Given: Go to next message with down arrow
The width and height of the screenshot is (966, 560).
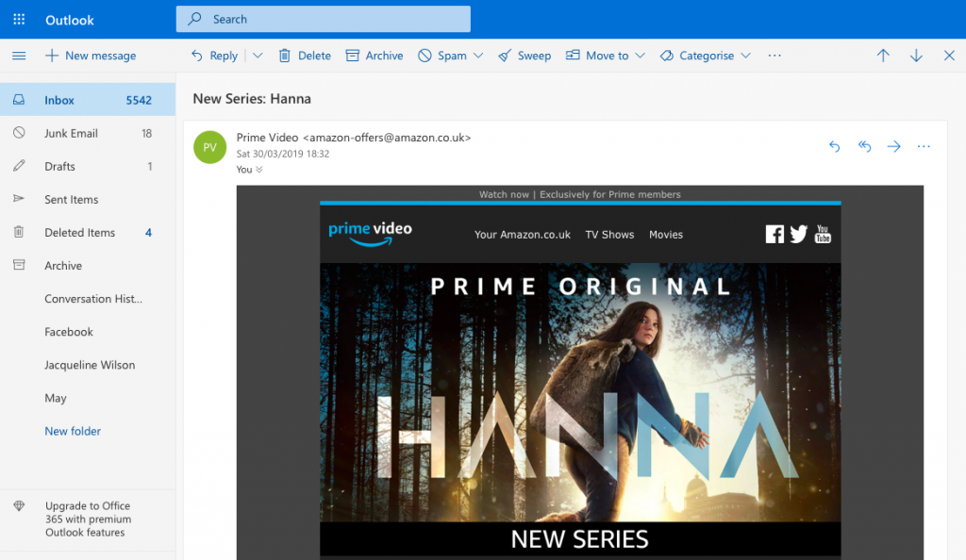Looking at the screenshot, I should (x=916, y=56).
